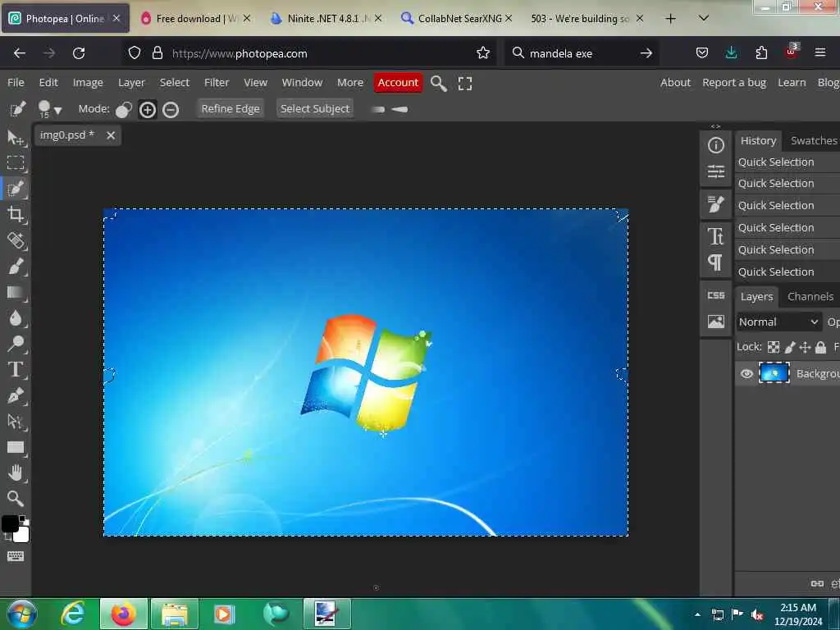Select the Path Select tool
Image resolution: width=840 pixels, height=630 pixels.
16,422
